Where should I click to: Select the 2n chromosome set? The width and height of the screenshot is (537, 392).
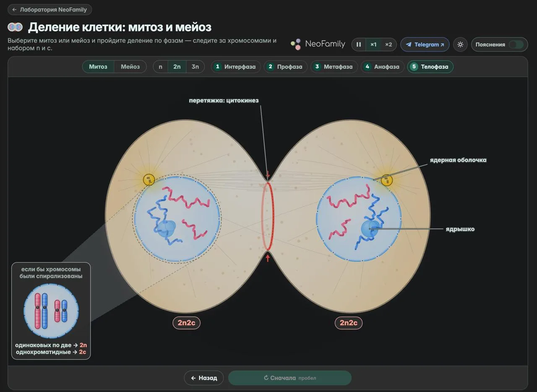(177, 67)
